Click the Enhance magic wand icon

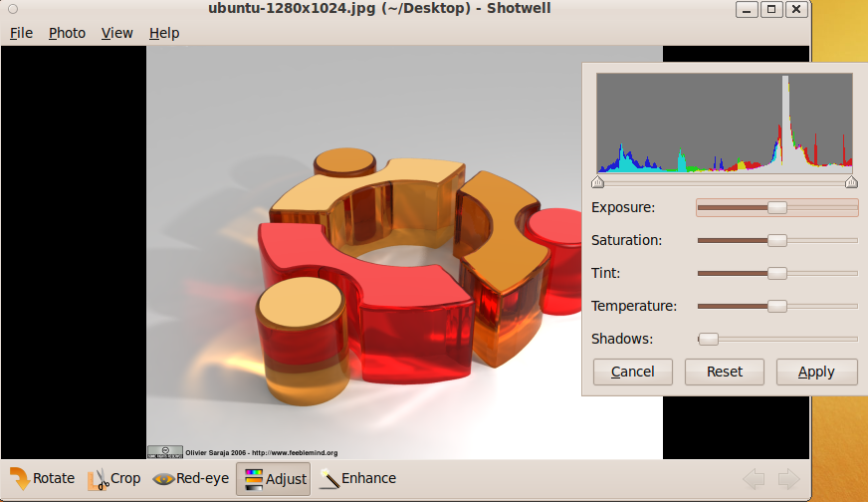[329, 479]
